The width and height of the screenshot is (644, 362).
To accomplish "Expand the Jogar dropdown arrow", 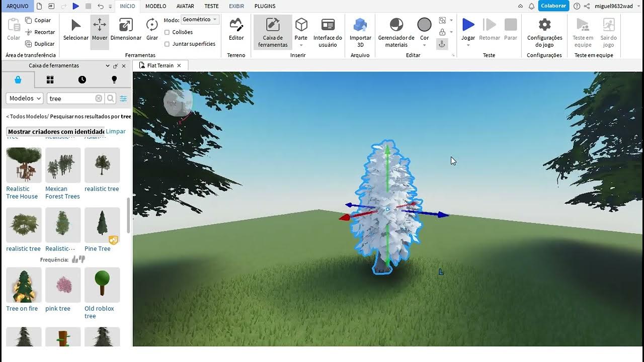I will pyautogui.click(x=468, y=45).
